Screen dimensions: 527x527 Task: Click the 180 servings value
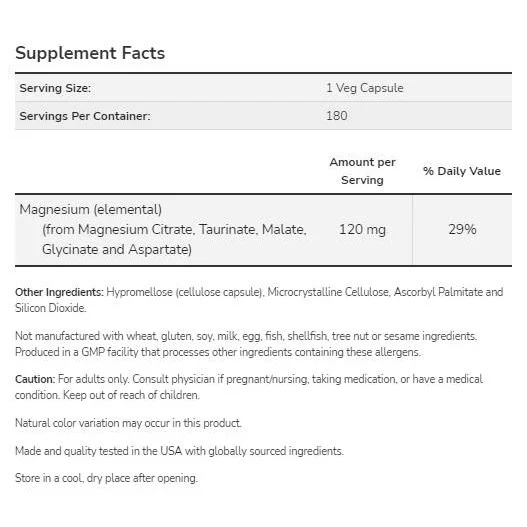coord(337,116)
